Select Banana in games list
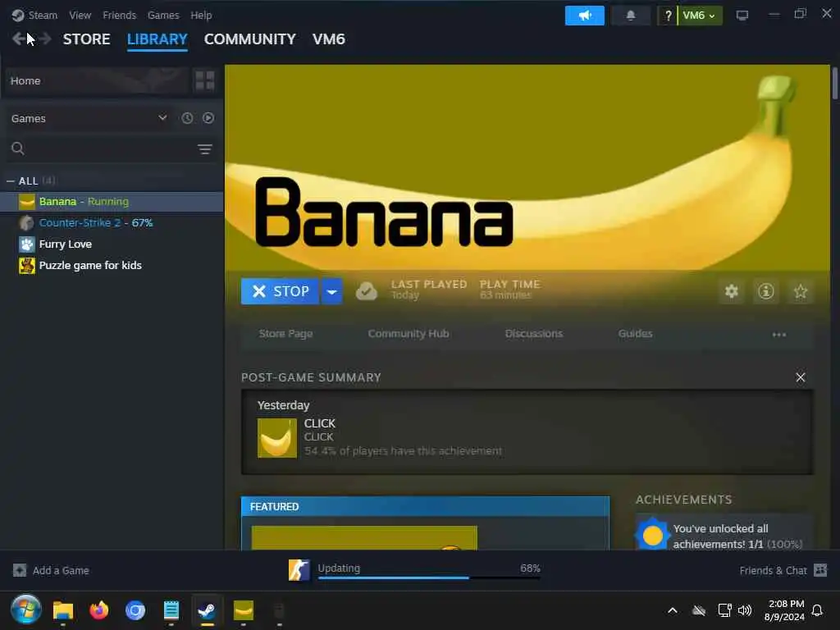This screenshot has width=840, height=630. 112,202
